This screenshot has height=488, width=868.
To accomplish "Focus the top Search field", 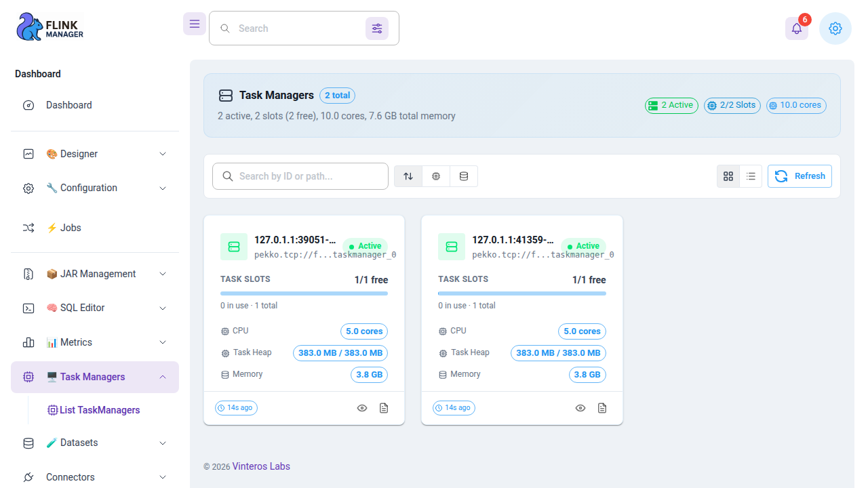I will [x=296, y=28].
